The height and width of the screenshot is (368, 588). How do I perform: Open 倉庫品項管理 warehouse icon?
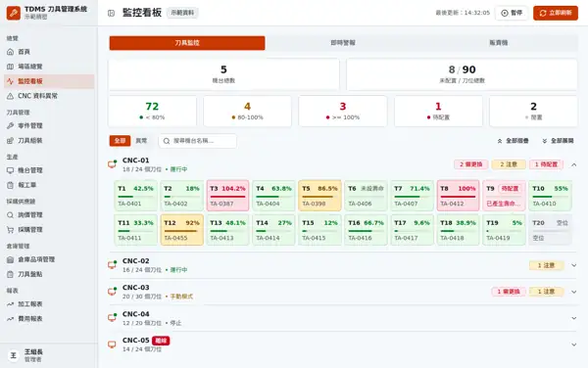[10, 259]
